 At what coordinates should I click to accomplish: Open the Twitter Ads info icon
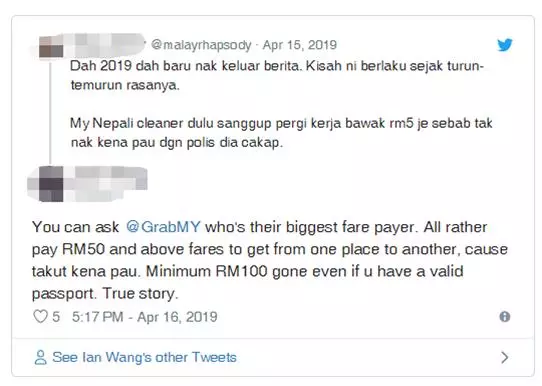pos(505,317)
